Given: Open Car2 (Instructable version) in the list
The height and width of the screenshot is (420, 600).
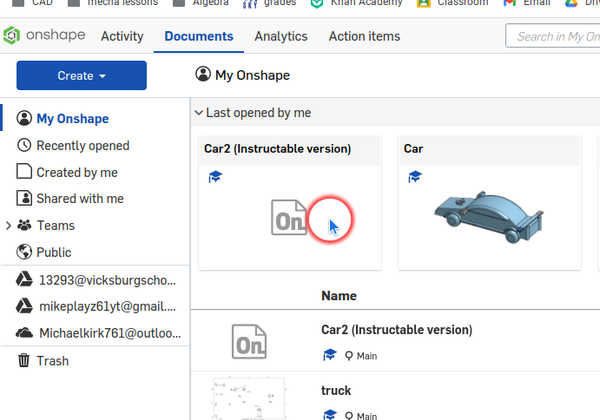Looking at the screenshot, I should [x=397, y=330].
